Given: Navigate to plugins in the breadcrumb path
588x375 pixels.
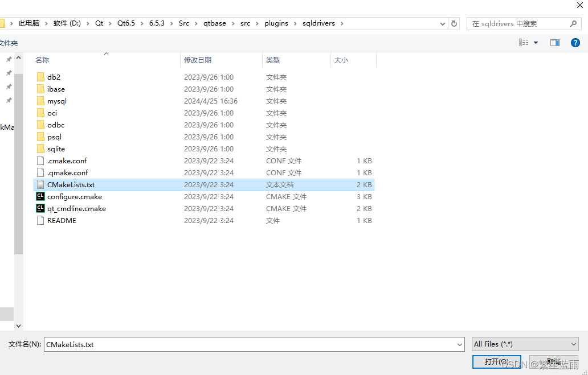Looking at the screenshot, I should (276, 23).
